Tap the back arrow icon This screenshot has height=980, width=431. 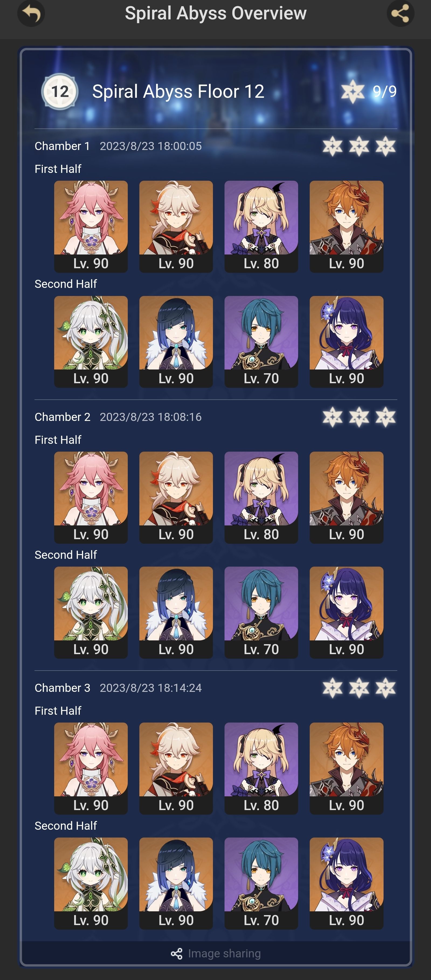point(31,13)
